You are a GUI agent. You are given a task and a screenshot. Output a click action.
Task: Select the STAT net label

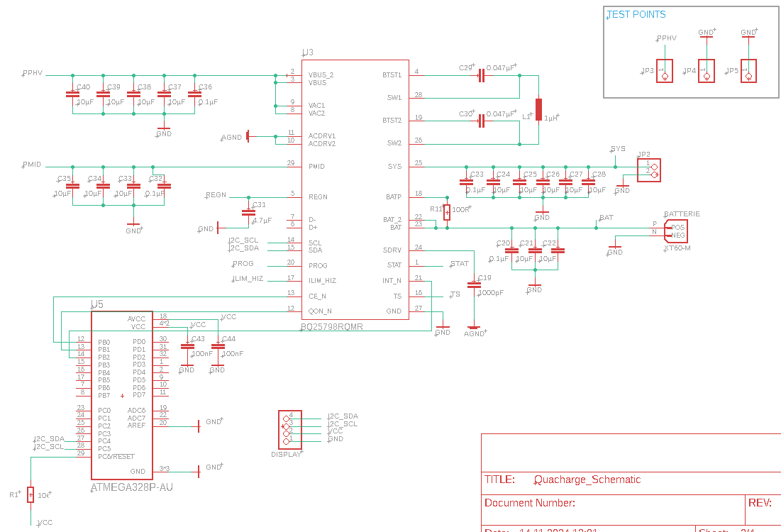[459, 263]
